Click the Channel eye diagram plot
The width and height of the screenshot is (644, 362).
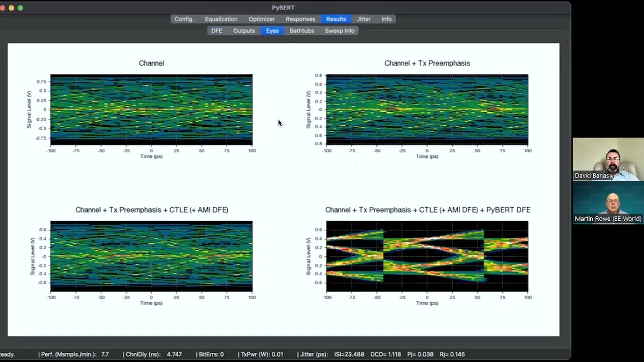151,110
